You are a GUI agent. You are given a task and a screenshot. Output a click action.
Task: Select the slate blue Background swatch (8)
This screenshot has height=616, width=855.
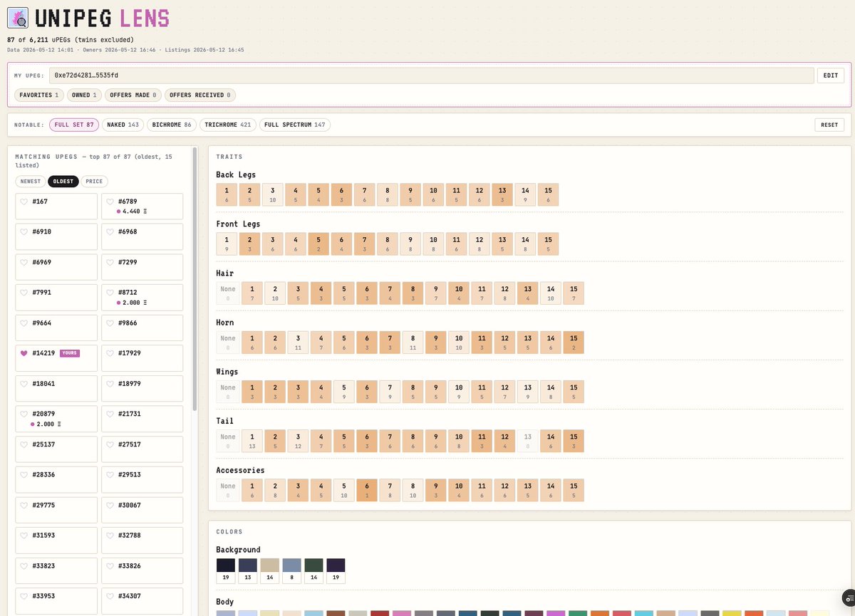291,570
